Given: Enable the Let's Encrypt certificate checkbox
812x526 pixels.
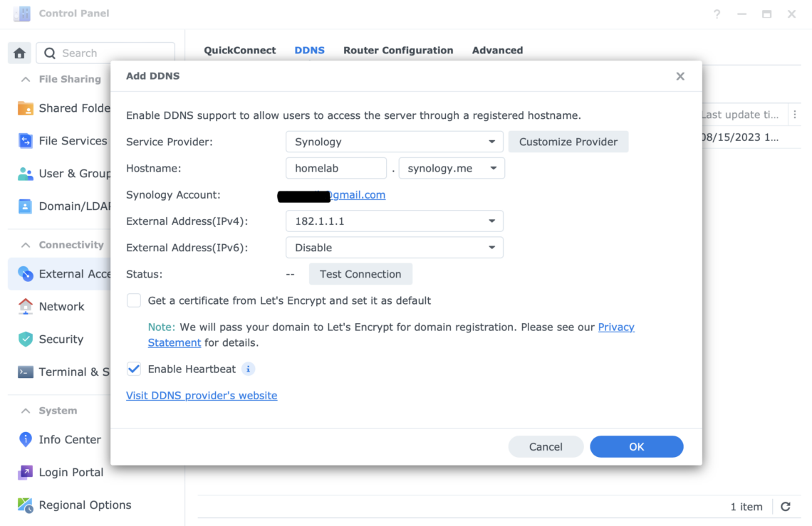Looking at the screenshot, I should coord(133,300).
